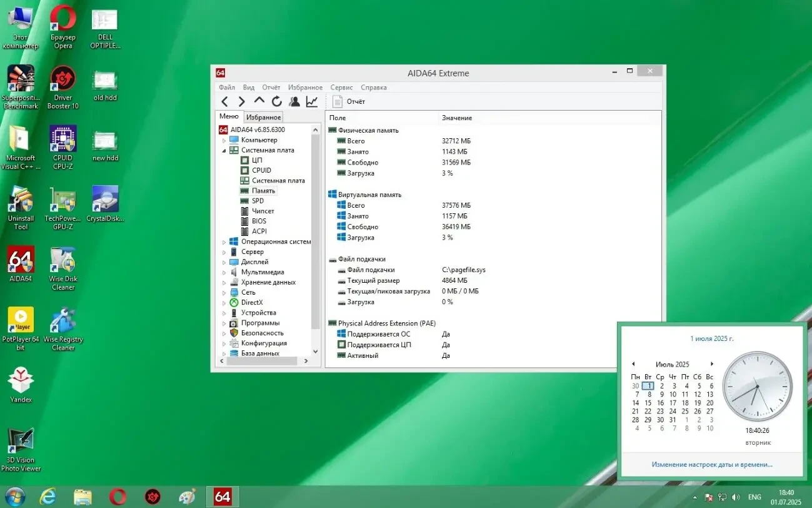Open the graph chart toolbar icon

[x=311, y=101]
